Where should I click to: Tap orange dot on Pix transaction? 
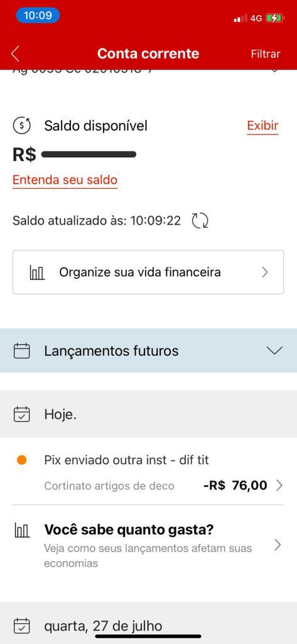(22, 460)
